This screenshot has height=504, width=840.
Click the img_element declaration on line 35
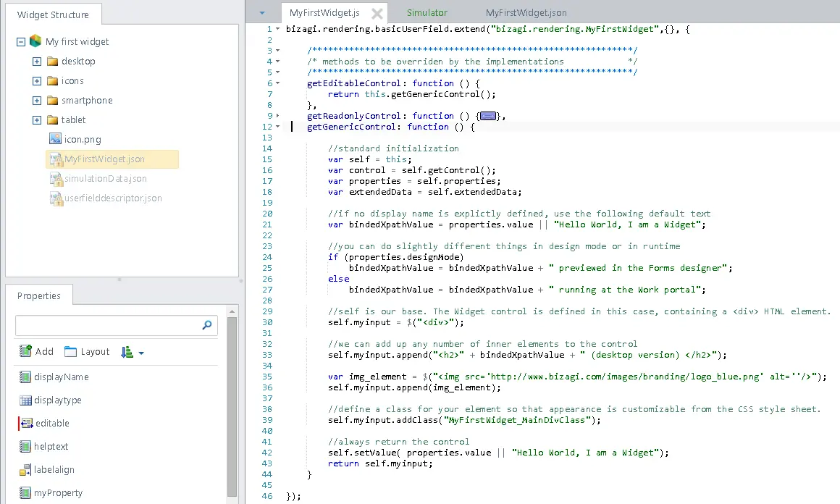(378, 377)
